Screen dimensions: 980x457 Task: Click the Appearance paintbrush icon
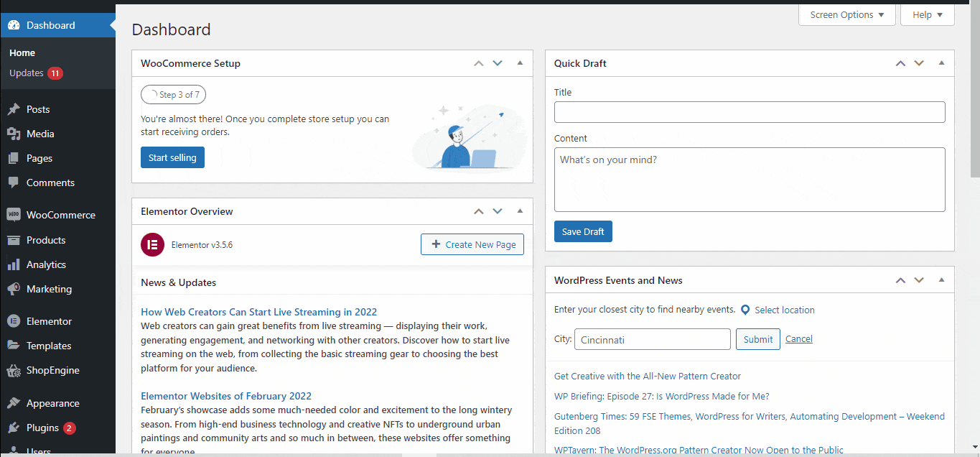pos(14,403)
